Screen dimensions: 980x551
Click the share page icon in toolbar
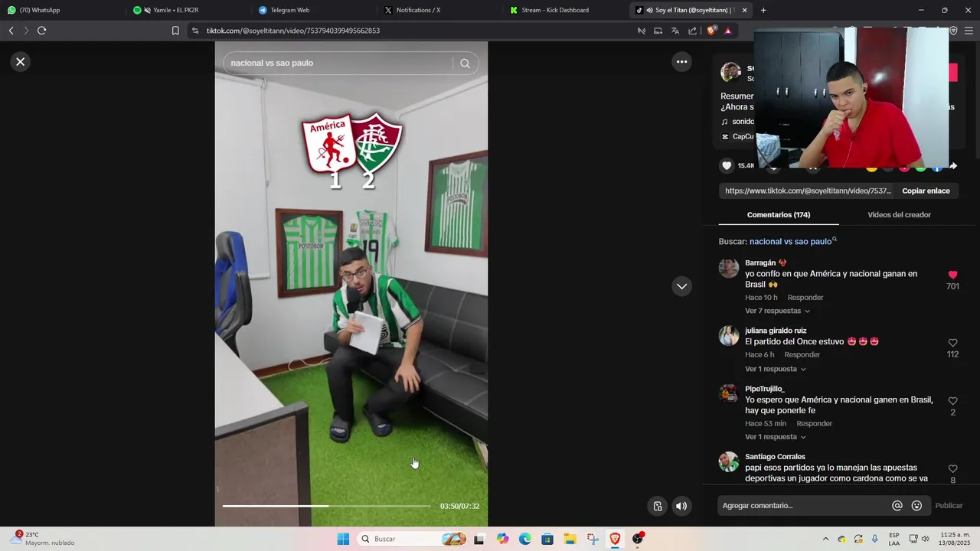coord(693,31)
